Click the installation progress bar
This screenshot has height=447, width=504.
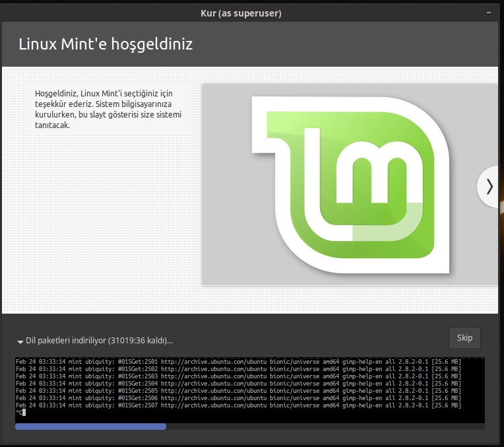[x=250, y=427]
